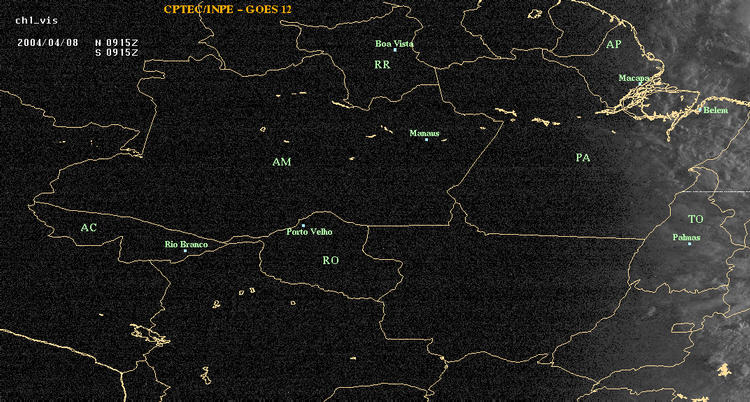Click the CPTEC/INPE – GOES 12 title
750x402 pixels.
click(x=228, y=9)
